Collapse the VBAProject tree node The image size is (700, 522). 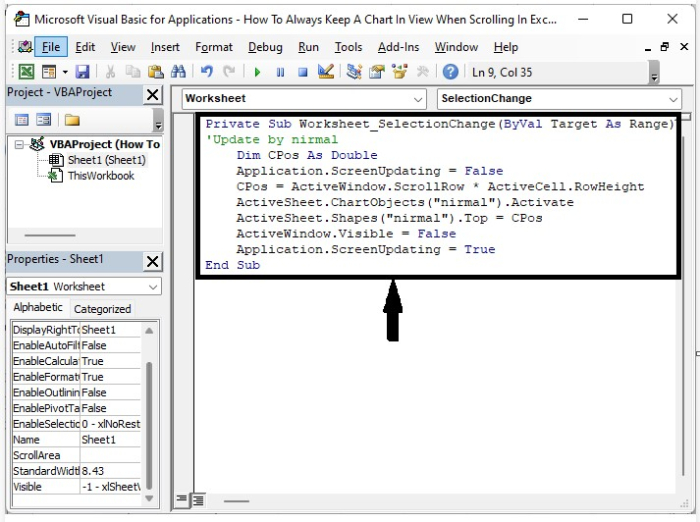click(x=19, y=144)
